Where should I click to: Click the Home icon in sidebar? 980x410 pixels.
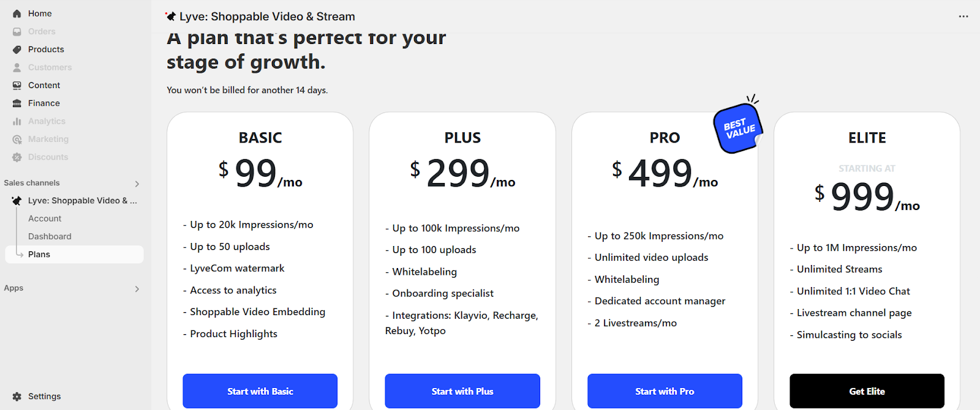click(17, 13)
